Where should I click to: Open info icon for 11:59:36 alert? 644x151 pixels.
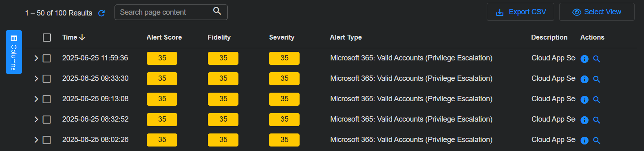[584, 59]
